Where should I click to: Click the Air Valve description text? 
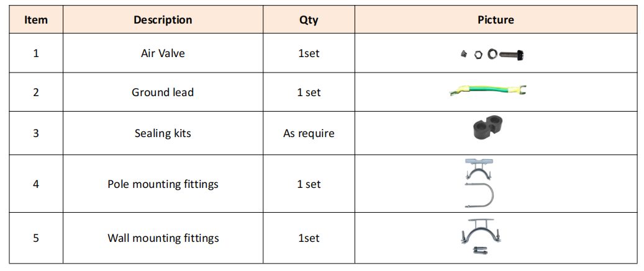(163, 53)
